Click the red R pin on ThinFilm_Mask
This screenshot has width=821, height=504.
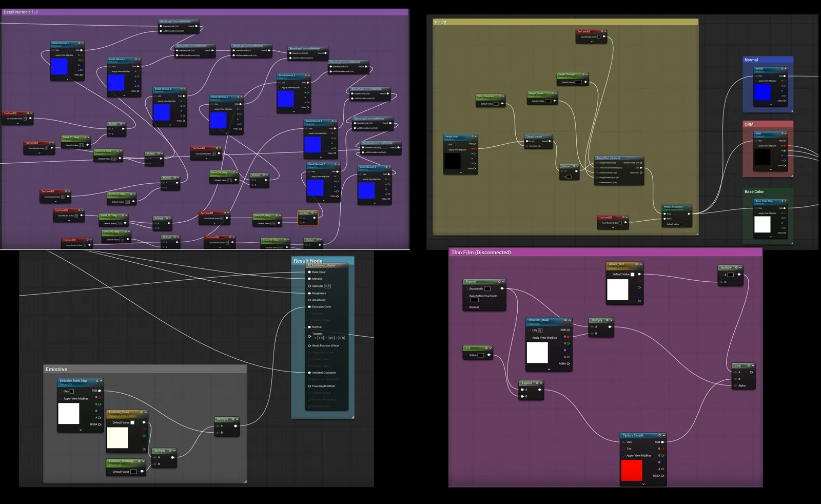[x=568, y=337]
